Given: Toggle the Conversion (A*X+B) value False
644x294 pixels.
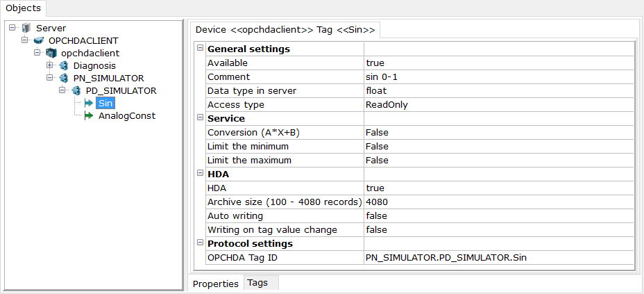Looking at the screenshot, I should pos(498,132).
